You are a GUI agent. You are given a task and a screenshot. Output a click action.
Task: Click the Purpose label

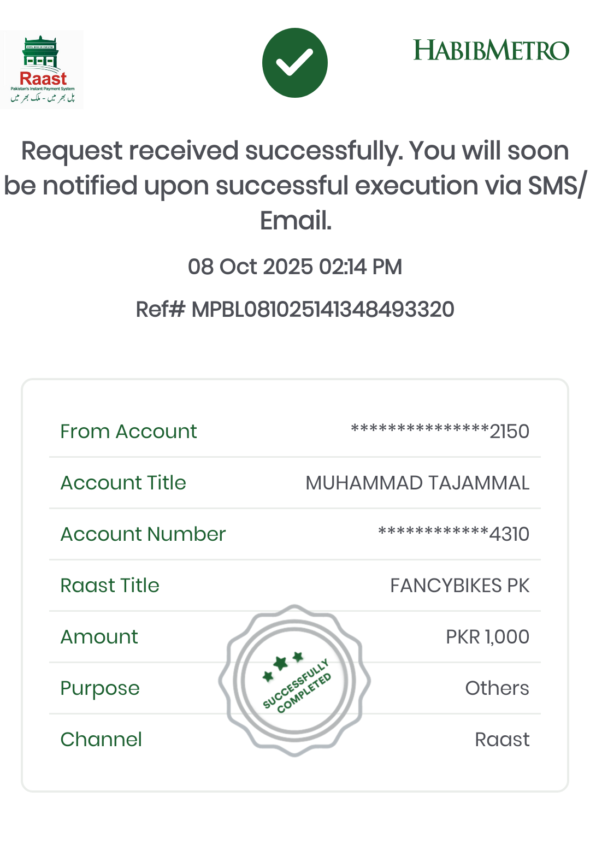pos(100,688)
